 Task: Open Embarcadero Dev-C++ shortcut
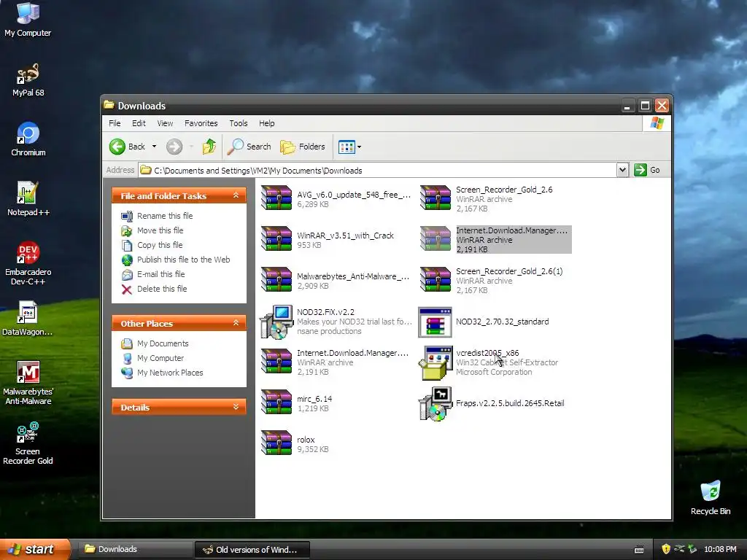point(28,262)
